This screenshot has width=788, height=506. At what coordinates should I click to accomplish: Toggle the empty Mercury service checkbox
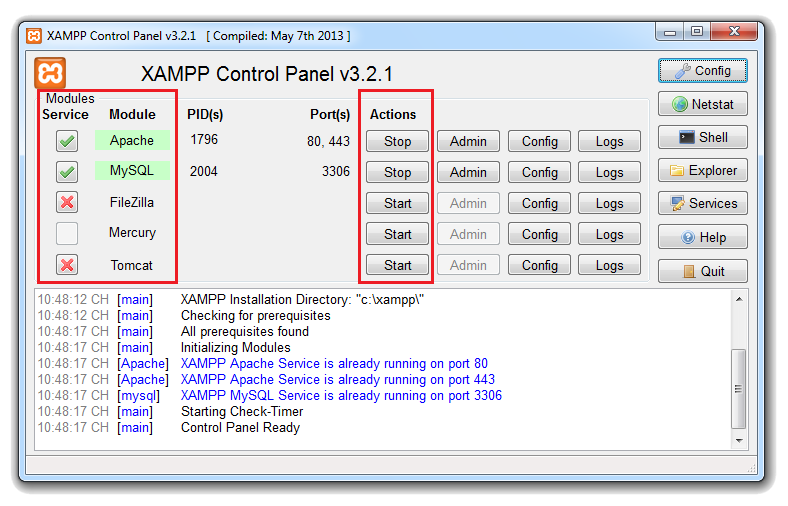point(67,234)
